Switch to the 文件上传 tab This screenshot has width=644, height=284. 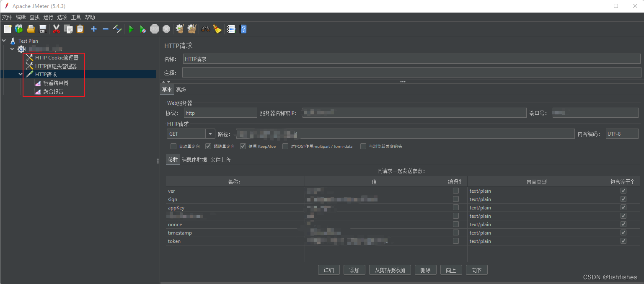tap(220, 160)
